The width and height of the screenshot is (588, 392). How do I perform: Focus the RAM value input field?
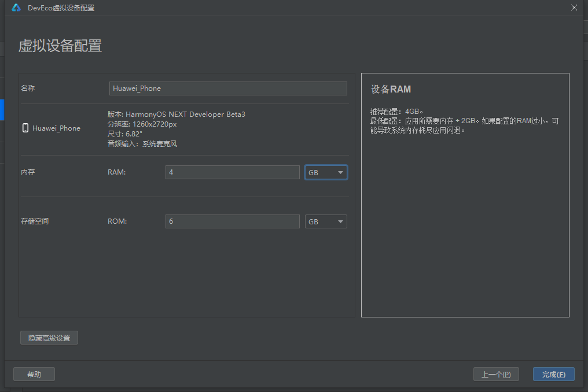point(233,172)
